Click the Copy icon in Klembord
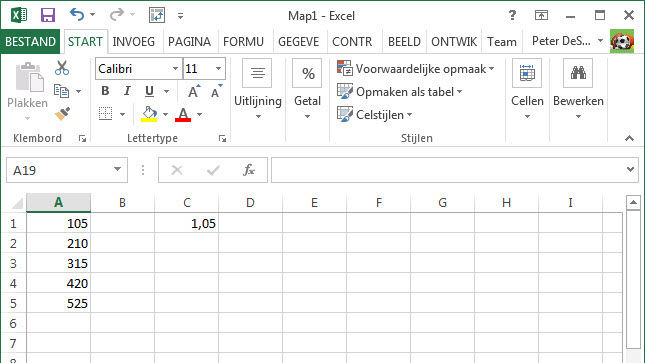The height and width of the screenshot is (363, 645). pyautogui.click(x=61, y=91)
